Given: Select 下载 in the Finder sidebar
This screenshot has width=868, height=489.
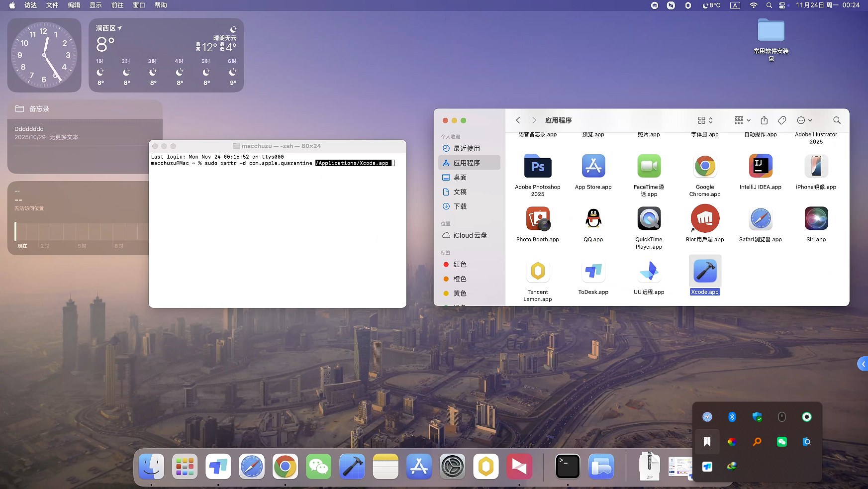Looking at the screenshot, I should (x=460, y=206).
